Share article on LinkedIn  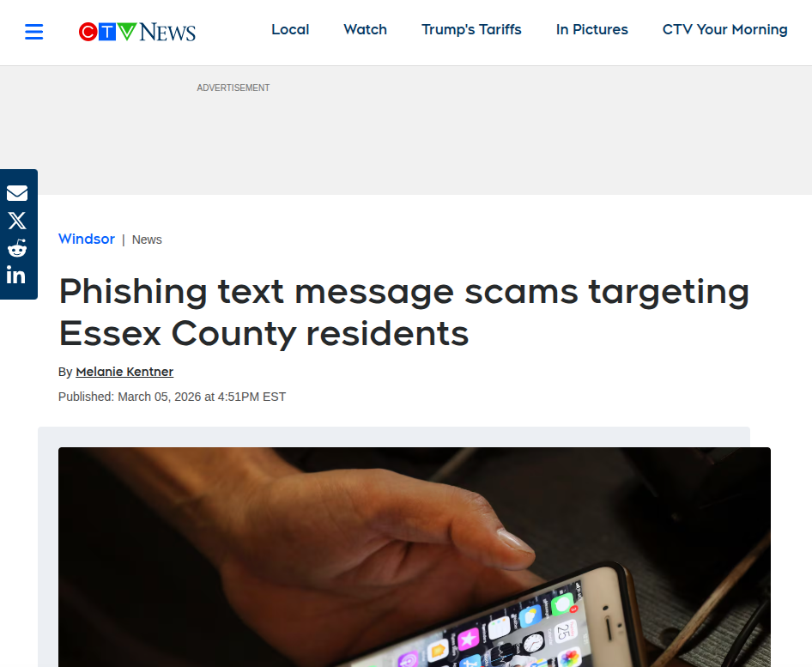16,275
